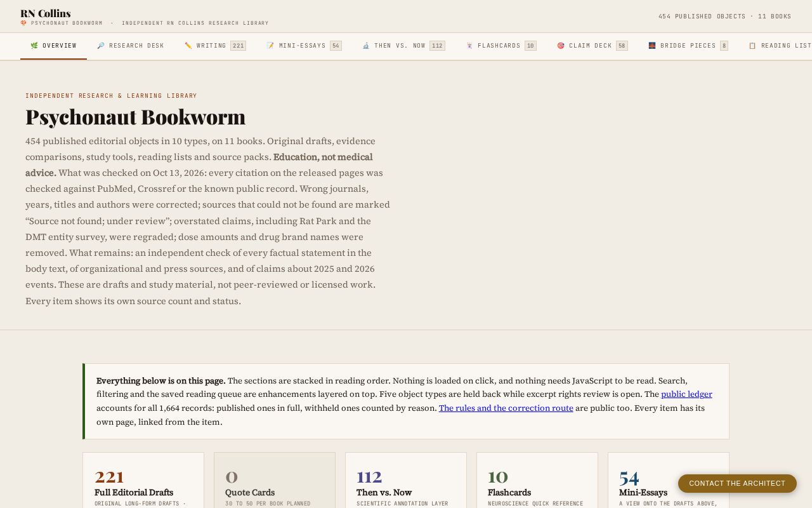The height and width of the screenshot is (508, 812).
Task: Click the microscope icon for Then vs. Now
Action: pyautogui.click(x=366, y=46)
